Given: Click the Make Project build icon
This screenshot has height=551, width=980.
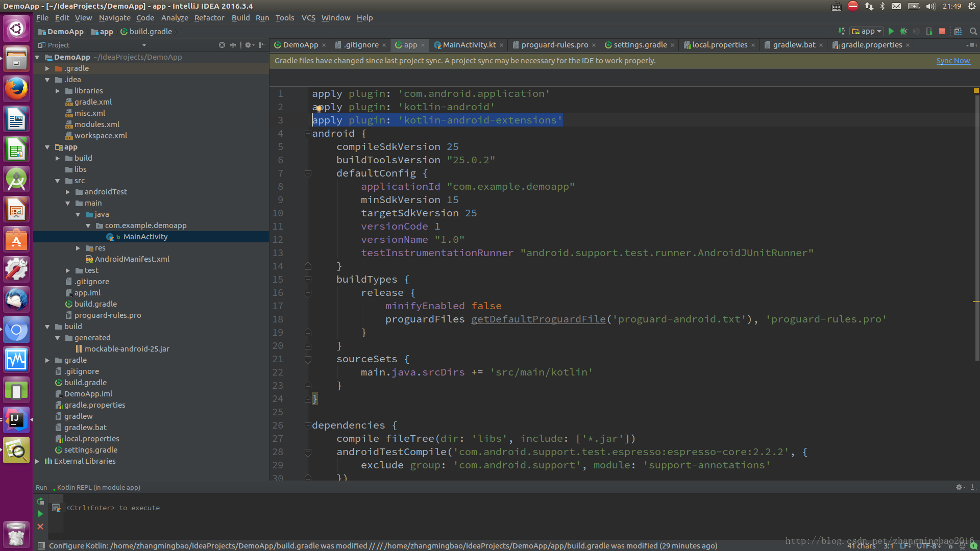Looking at the screenshot, I should click(842, 31).
